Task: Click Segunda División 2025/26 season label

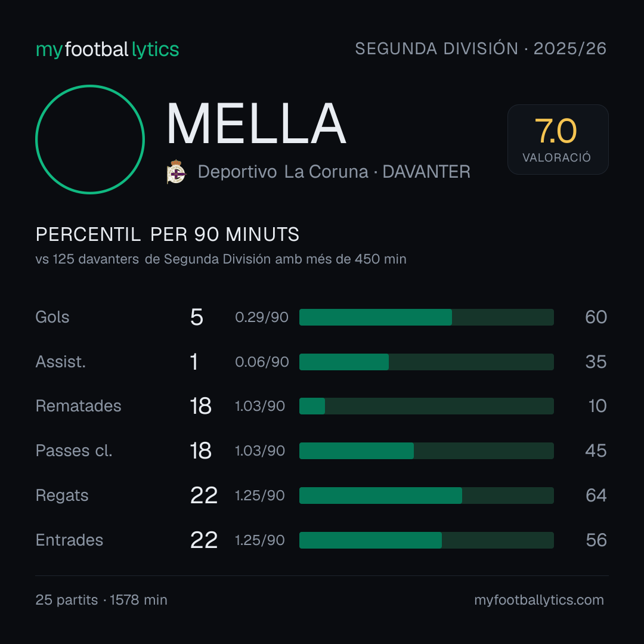Action: tap(481, 48)
